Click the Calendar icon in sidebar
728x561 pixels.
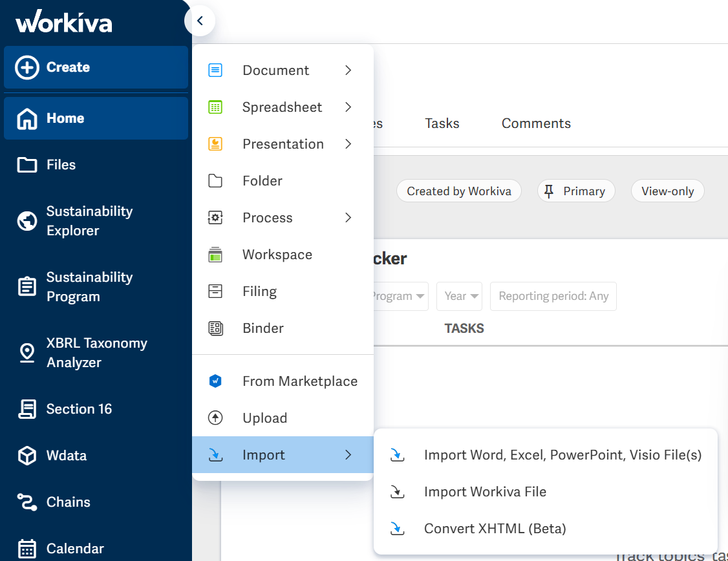click(27, 549)
